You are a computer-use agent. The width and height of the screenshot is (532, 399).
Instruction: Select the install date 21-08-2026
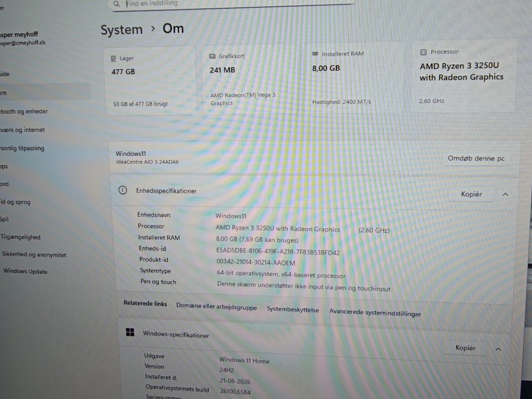235,381
